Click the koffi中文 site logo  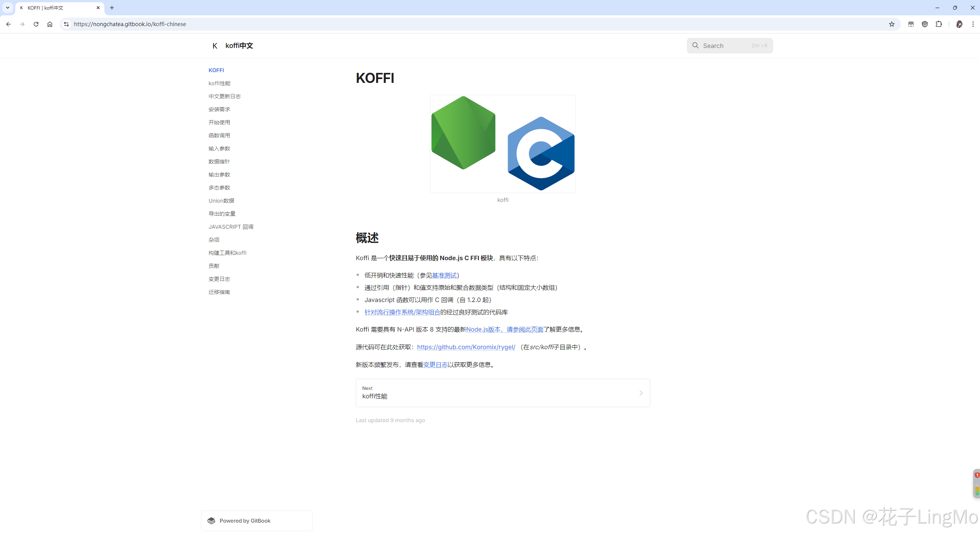[232, 46]
